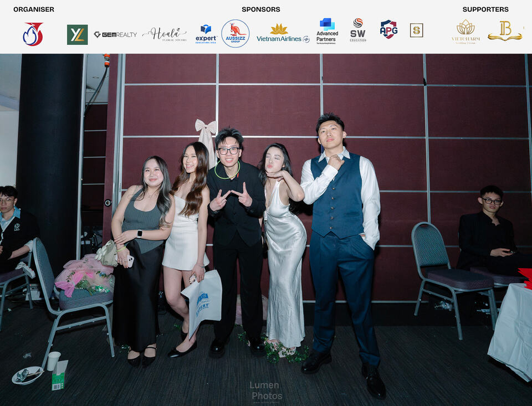Select the Vietcharm supporter logo
The image size is (532, 406).
pos(465,32)
